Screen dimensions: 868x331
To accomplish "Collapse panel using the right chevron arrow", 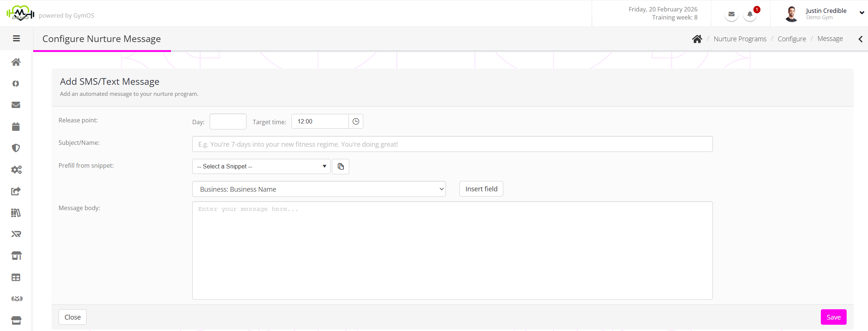I will (860, 39).
